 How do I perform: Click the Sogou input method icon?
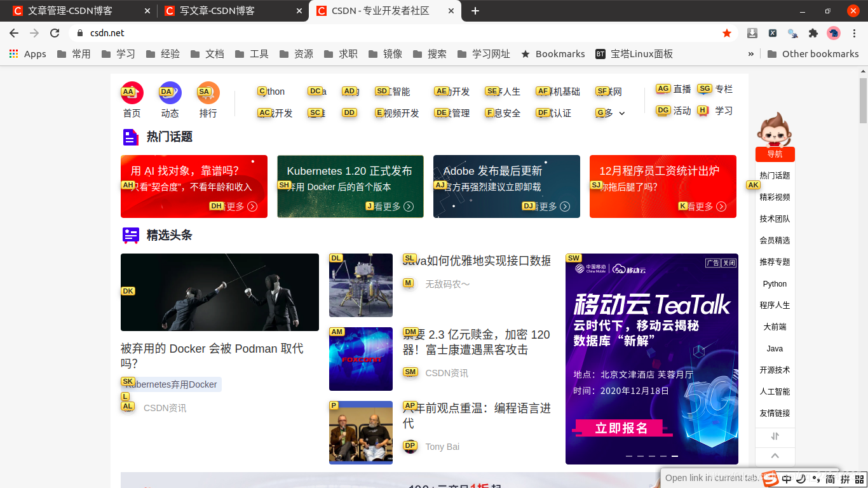point(771,478)
